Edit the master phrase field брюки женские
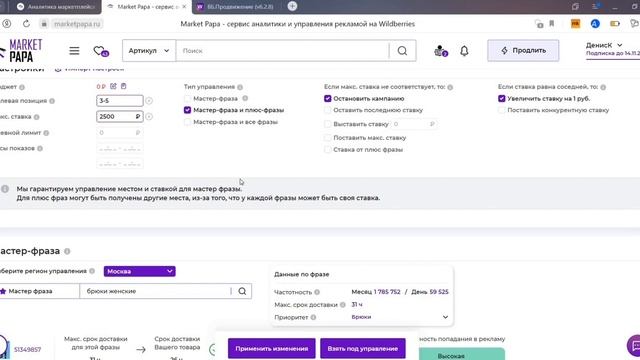640x360 pixels. pyautogui.click(x=156, y=291)
